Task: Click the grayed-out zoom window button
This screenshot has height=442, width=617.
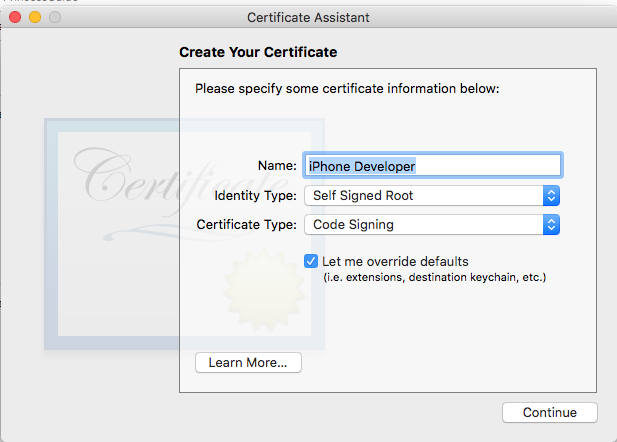Action: point(55,17)
